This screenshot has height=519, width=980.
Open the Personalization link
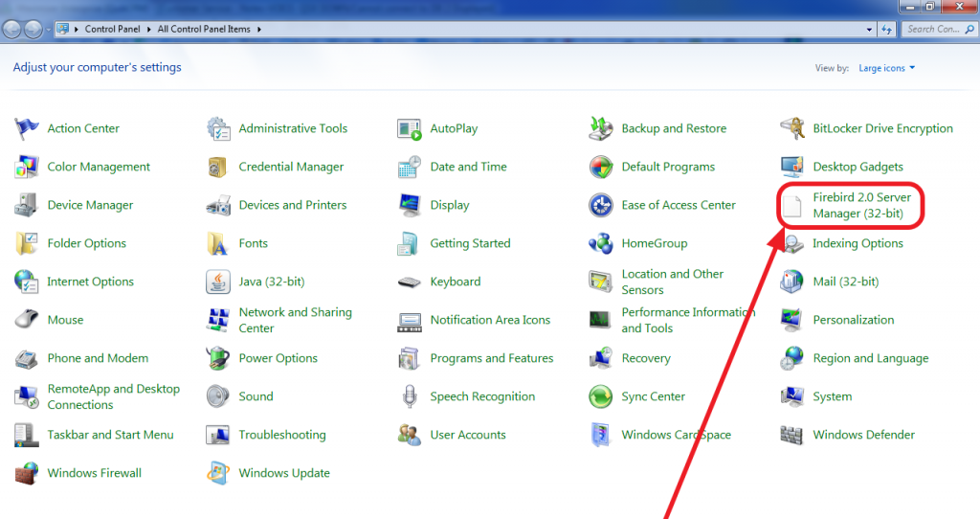853,320
